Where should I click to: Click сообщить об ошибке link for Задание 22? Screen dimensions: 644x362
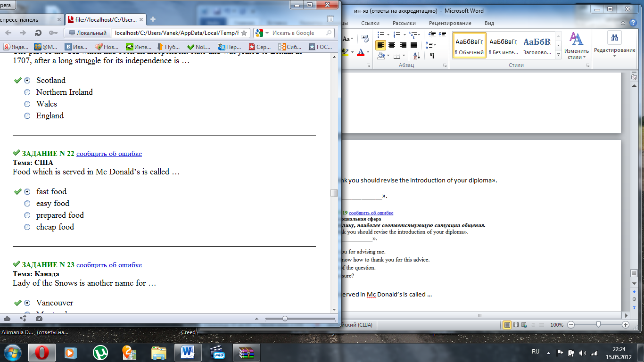(x=109, y=154)
